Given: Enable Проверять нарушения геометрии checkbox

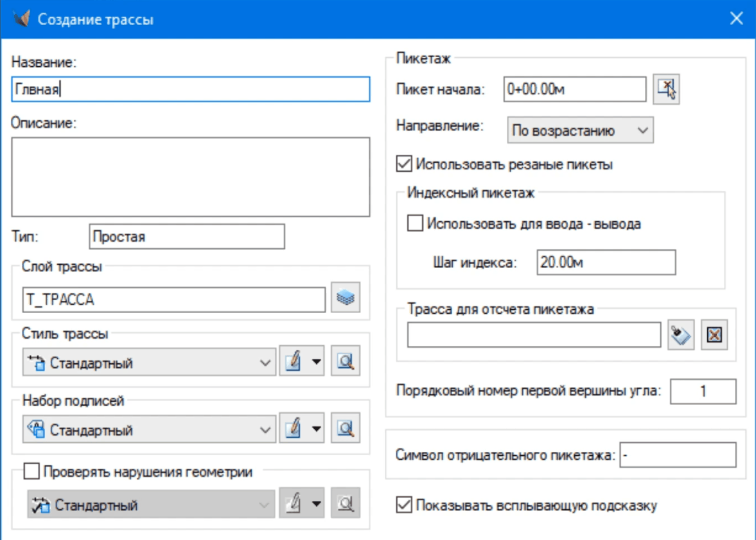Looking at the screenshot, I should point(31,472).
